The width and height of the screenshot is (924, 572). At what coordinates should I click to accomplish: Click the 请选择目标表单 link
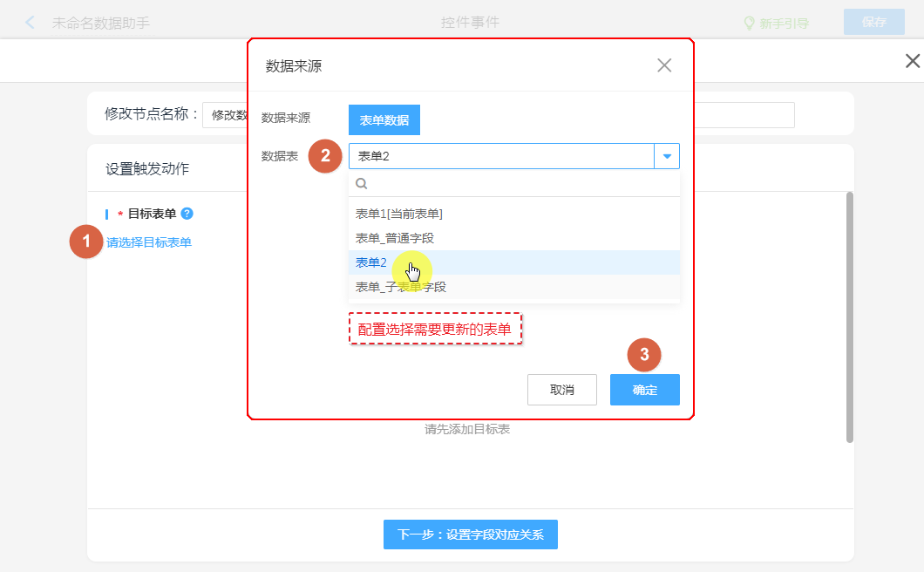pos(149,242)
